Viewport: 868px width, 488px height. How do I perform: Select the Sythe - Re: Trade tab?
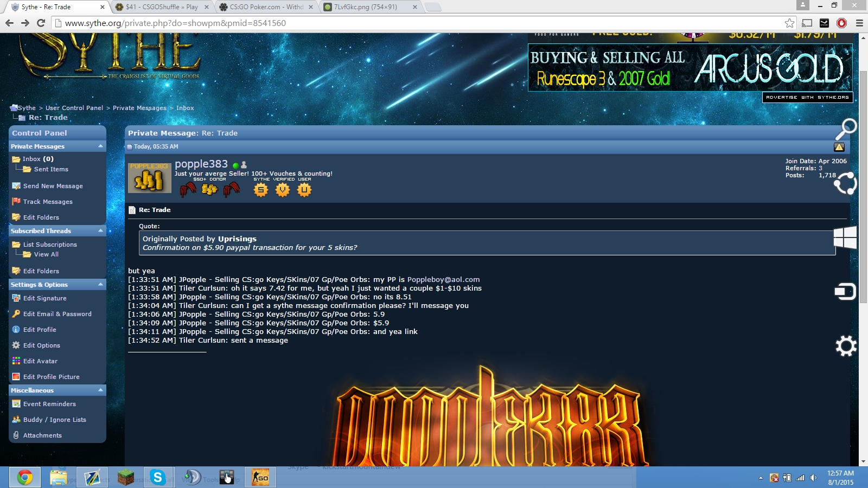click(x=58, y=7)
